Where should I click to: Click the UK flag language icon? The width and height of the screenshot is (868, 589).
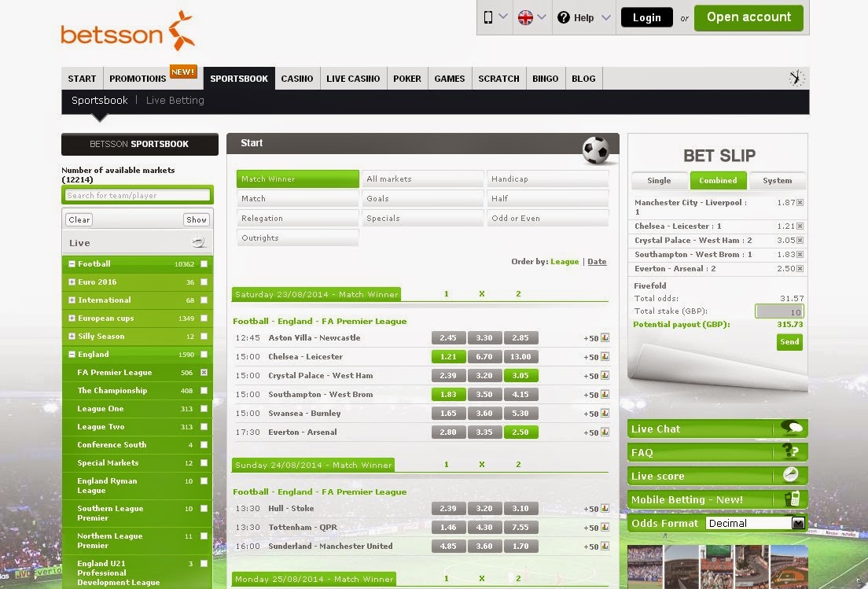[x=525, y=18]
